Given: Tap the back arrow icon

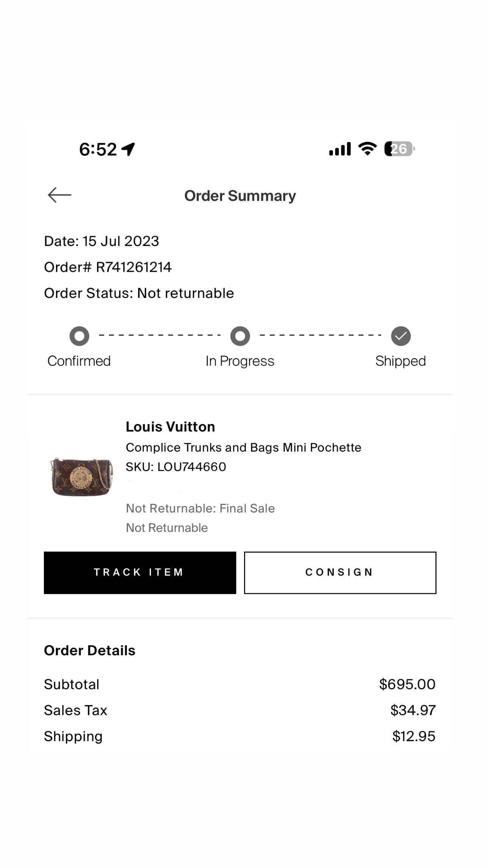Looking at the screenshot, I should point(60,195).
